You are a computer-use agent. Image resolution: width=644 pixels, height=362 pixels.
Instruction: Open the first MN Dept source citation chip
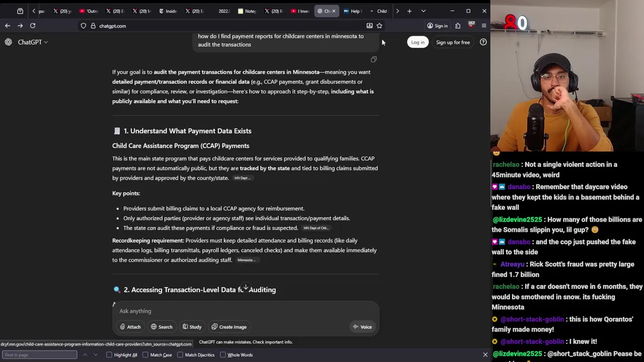coord(242,178)
